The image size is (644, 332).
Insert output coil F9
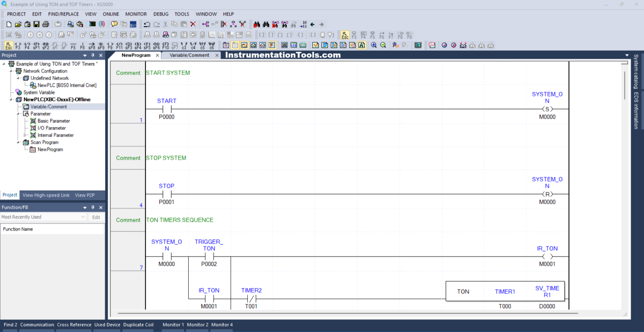[110, 45]
